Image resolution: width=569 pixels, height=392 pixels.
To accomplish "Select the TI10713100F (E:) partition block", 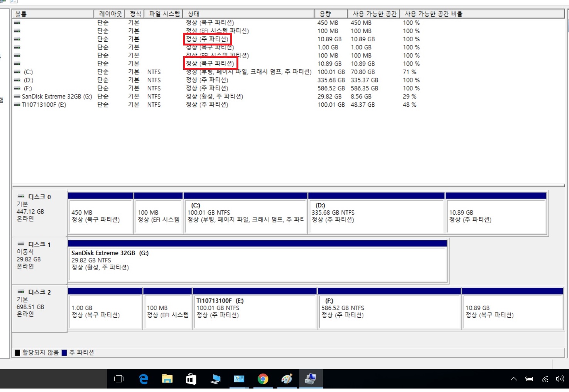I will pyautogui.click(x=255, y=309).
